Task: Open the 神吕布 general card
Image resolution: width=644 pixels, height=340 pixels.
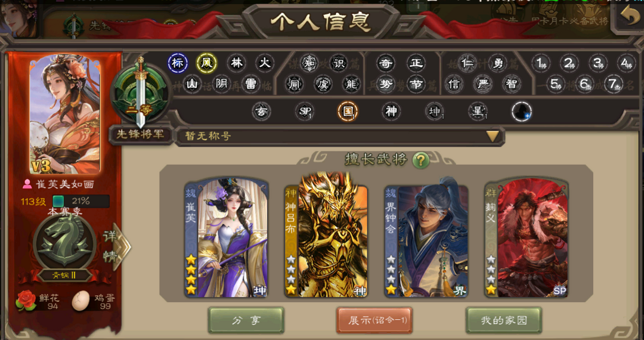Action: tap(326, 236)
